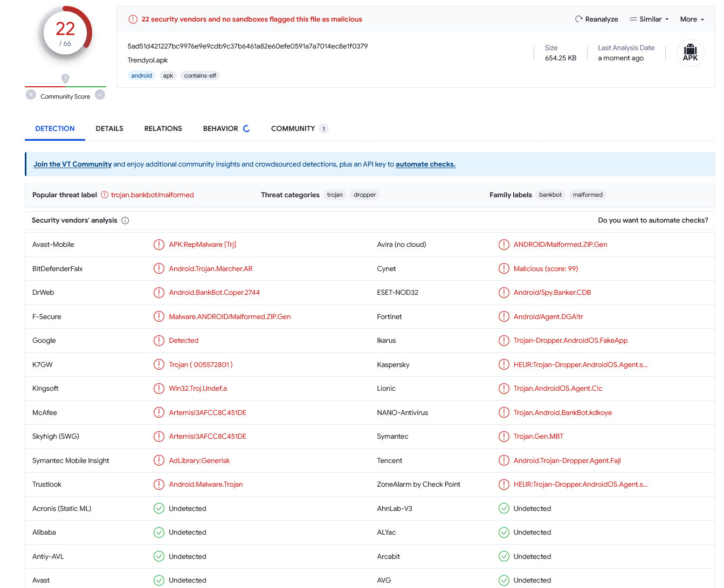The image size is (724, 588).
Task: Go to the Community tab
Action: tap(293, 129)
